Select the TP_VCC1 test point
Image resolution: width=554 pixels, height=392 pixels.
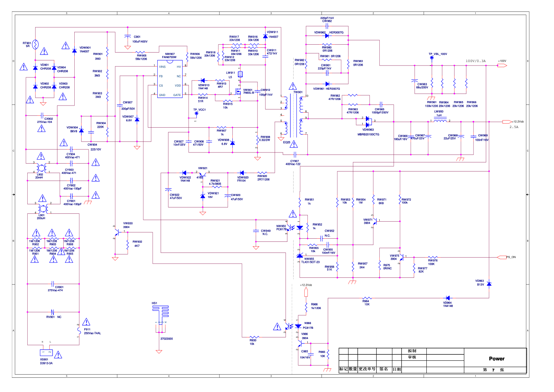(x=196, y=114)
